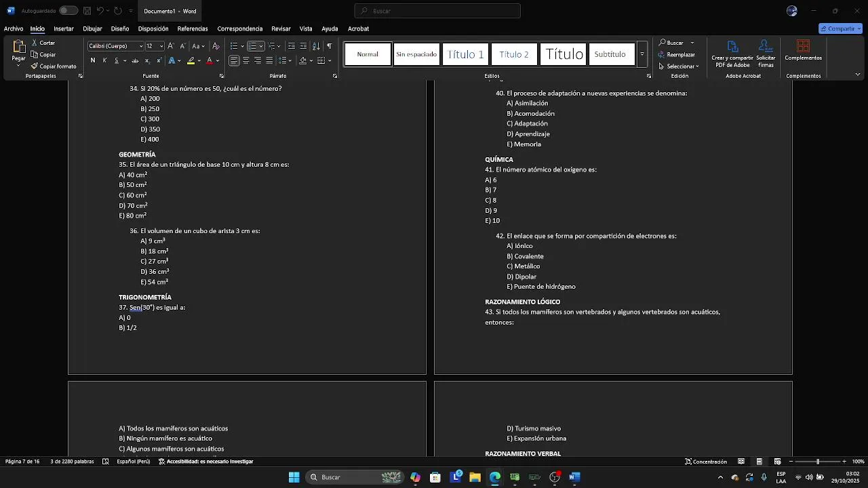Apply Subtítulo style
Image resolution: width=868 pixels, height=488 pixels.
pyautogui.click(x=610, y=54)
